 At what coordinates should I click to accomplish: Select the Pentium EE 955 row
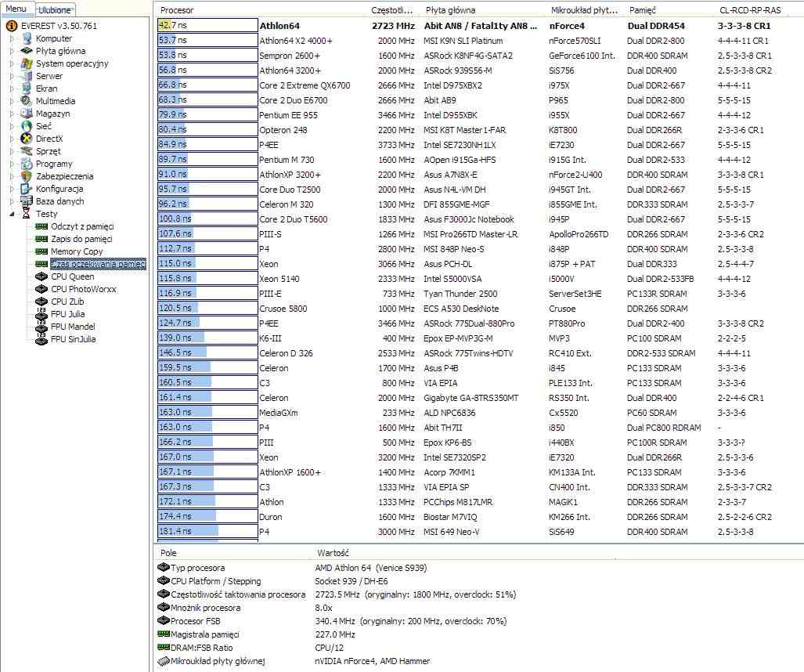click(479, 115)
